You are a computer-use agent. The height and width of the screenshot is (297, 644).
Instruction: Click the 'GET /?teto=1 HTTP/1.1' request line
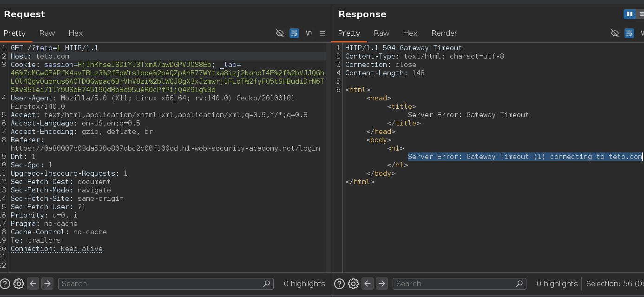pyautogui.click(x=54, y=48)
